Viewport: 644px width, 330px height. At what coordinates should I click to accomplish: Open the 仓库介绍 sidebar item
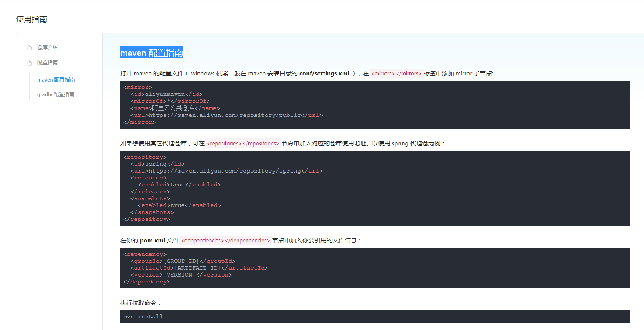[48, 47]
